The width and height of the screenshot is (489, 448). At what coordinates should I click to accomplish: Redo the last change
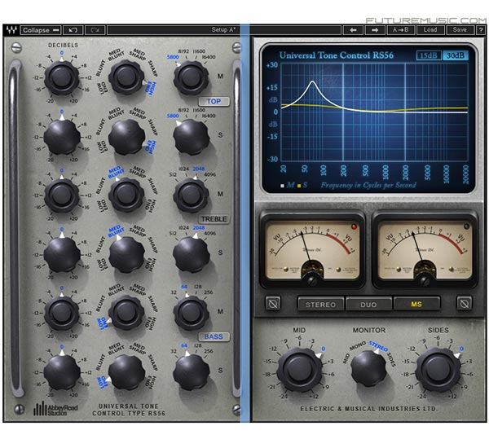tap(95, 30)
